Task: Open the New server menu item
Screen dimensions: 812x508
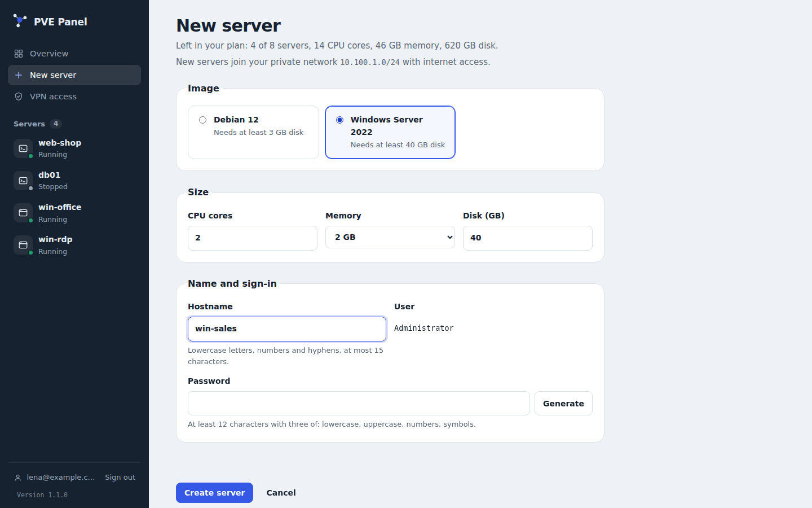Action: click(74, 75)
